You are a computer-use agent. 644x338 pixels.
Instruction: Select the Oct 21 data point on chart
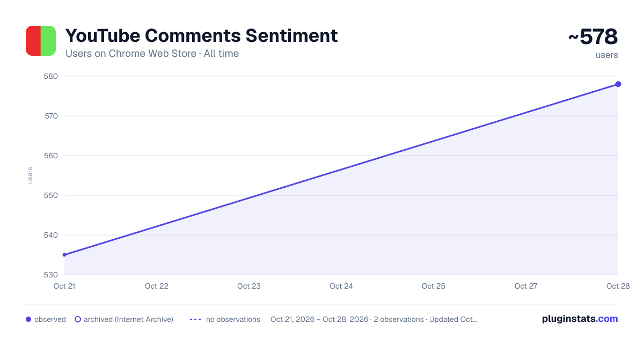[64, 255]
